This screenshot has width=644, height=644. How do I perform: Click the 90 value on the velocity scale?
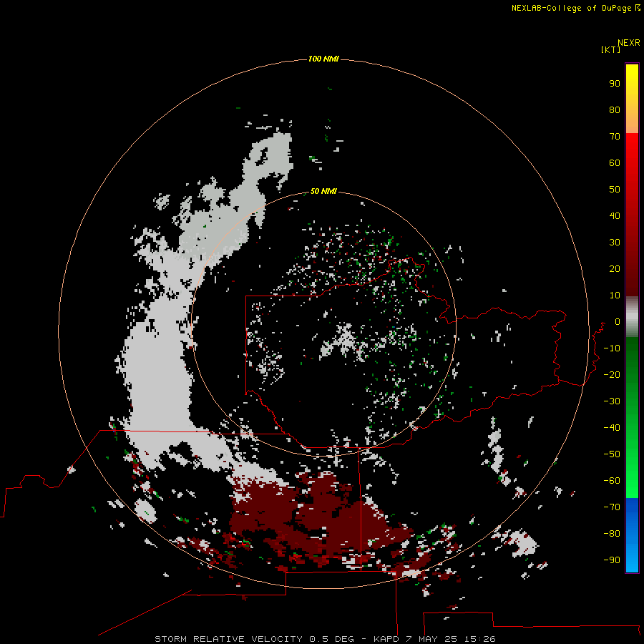click(615, 84)
